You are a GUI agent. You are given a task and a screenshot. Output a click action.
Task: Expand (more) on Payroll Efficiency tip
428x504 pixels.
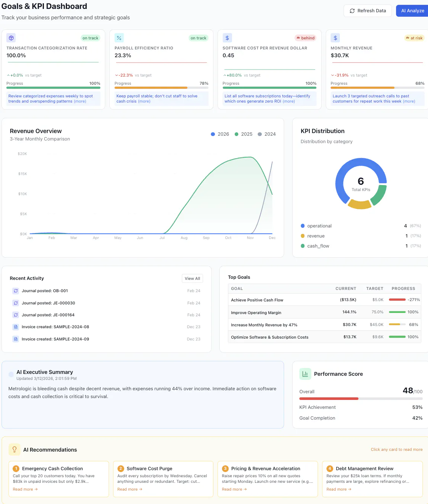pos(144,101)
